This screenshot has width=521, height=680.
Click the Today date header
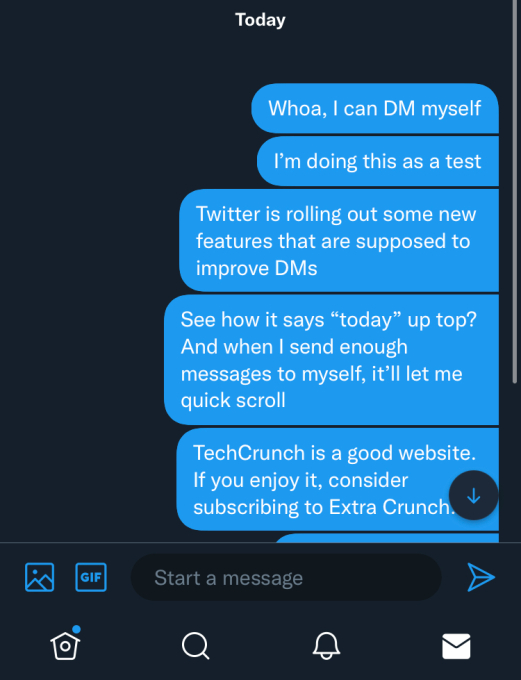click(x=260, y=20)
